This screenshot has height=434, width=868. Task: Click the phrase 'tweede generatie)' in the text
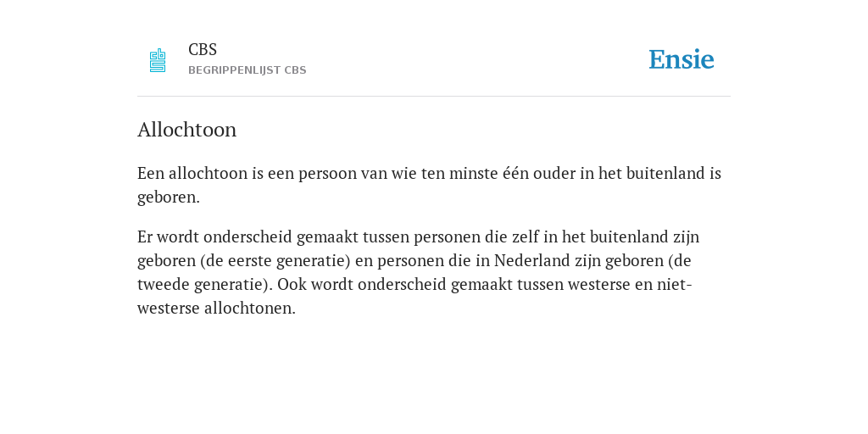point(205,285)
